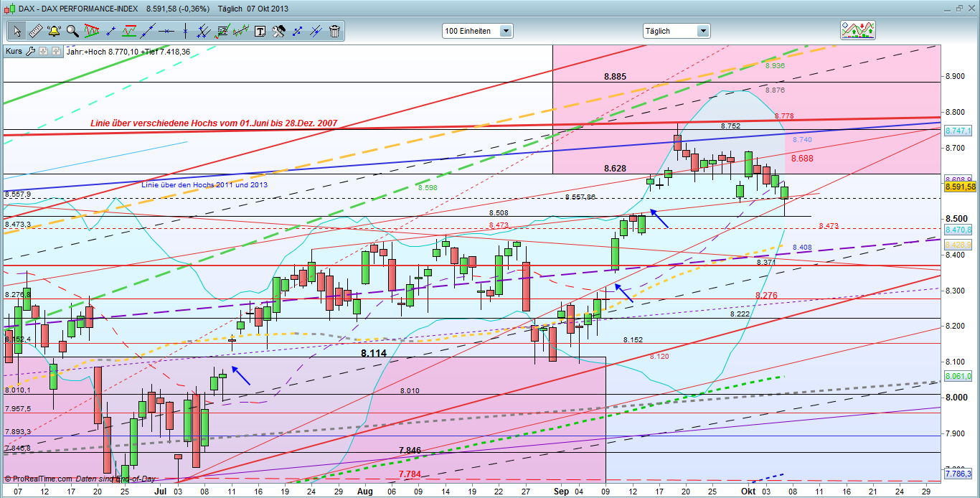Screen dimensions: 980x498
Task: Select the regression channel tool
Action: 241,31
